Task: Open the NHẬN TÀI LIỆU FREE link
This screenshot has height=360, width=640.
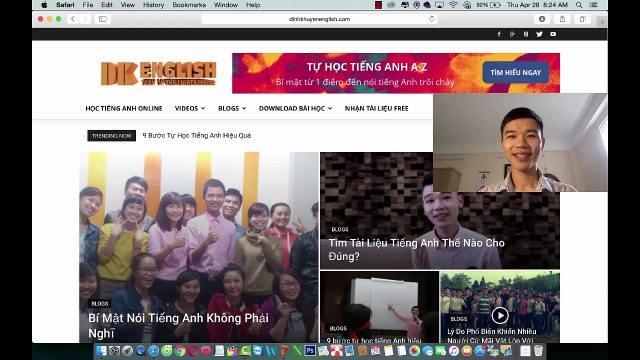Action: (x=376, y=108)
